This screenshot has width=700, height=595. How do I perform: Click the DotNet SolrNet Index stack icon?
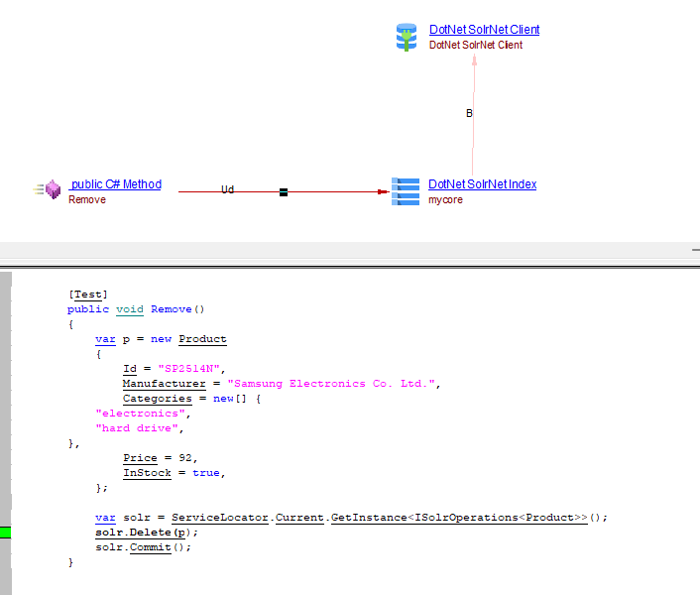[406, 190]
